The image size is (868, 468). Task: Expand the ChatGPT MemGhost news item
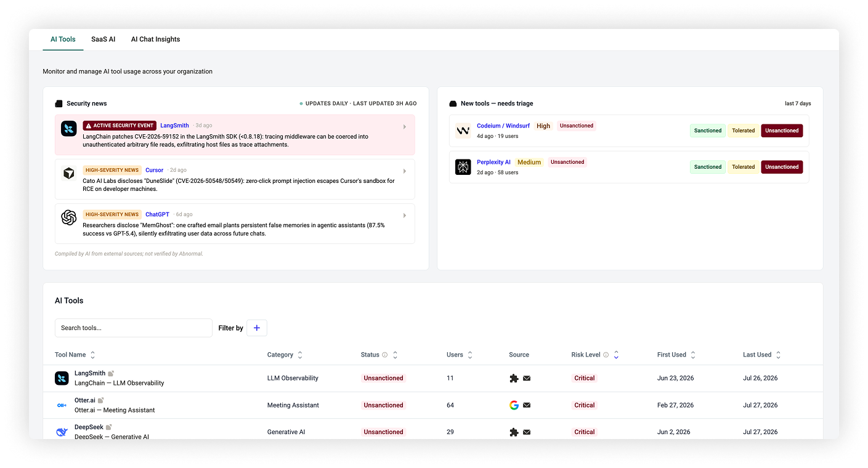pos(405,216)
